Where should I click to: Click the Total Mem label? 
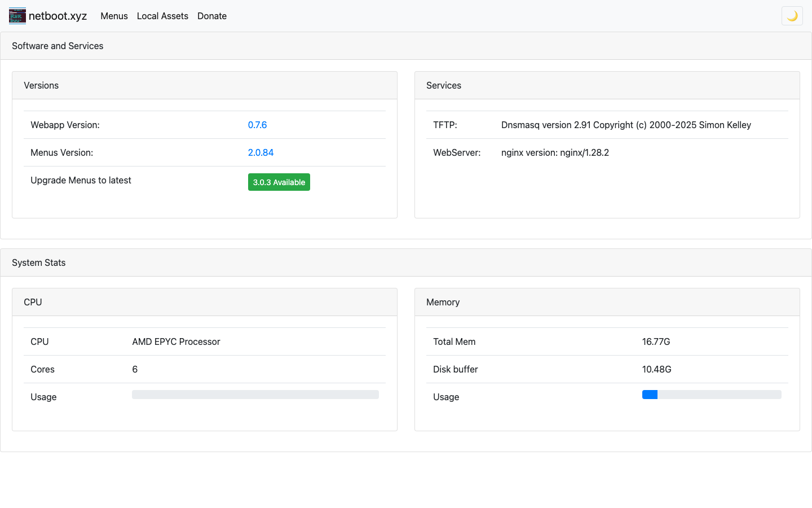(x=454, y=341)
